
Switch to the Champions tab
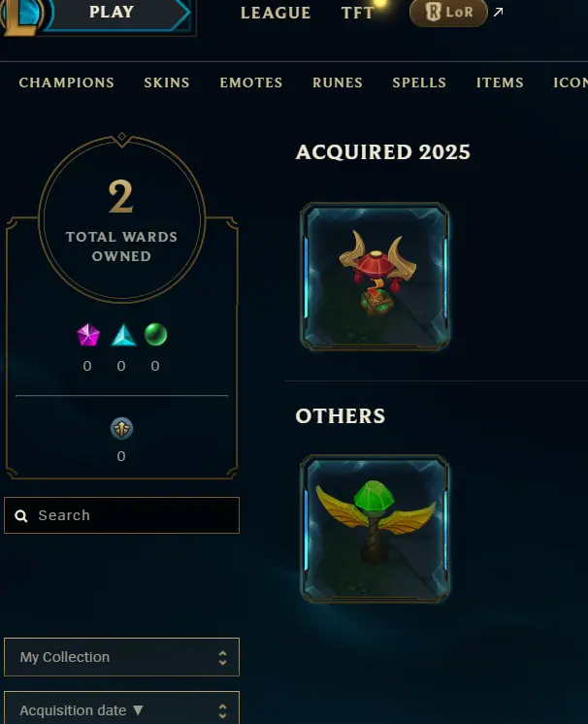point(66,82)
